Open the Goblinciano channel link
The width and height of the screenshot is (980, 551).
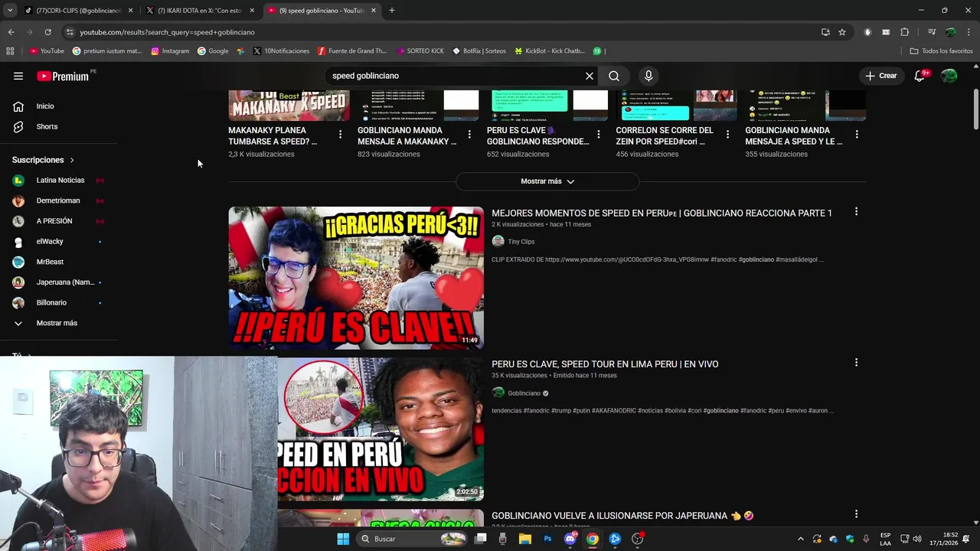524,393
